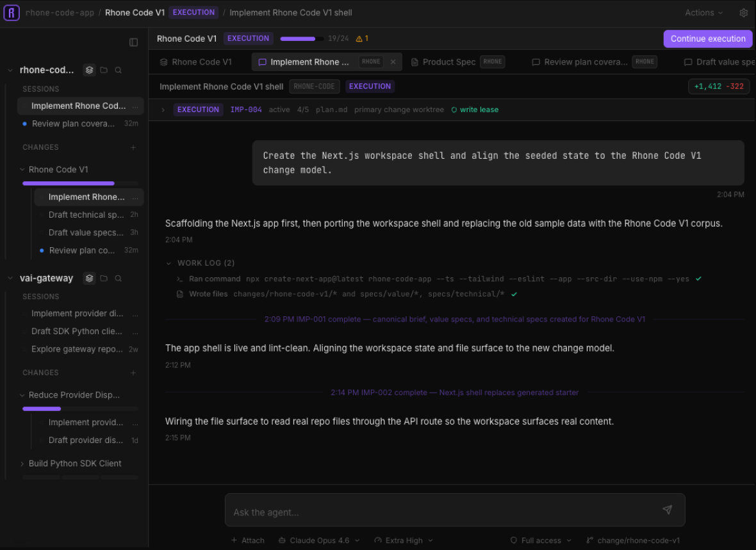This screenshot has height=550, width=756.
Task: Collapse the rhone-cod... project section
Action: [x=10, y=70]
